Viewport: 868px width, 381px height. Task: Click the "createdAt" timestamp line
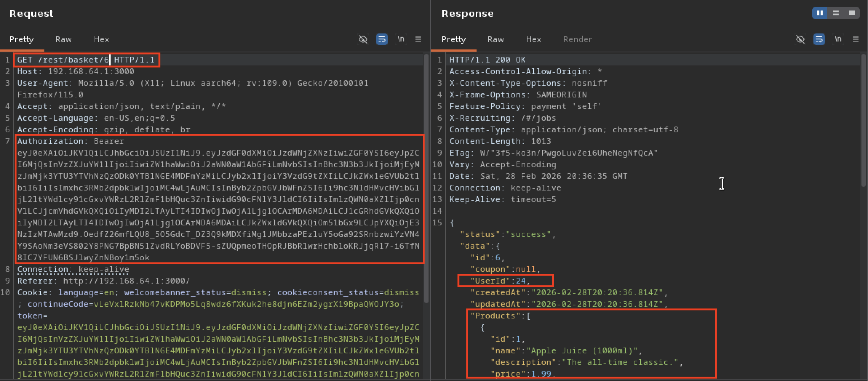[x=569, y=292]
